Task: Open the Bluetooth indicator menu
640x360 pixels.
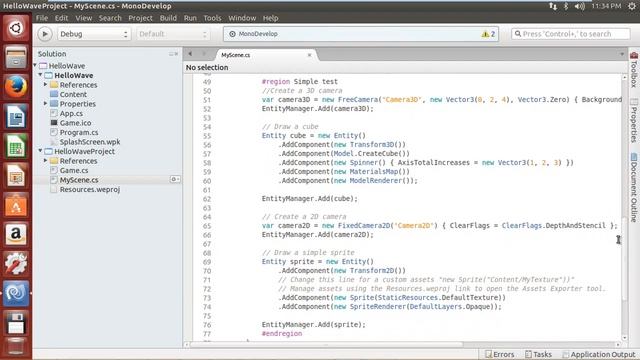Action: click(566, 6)
